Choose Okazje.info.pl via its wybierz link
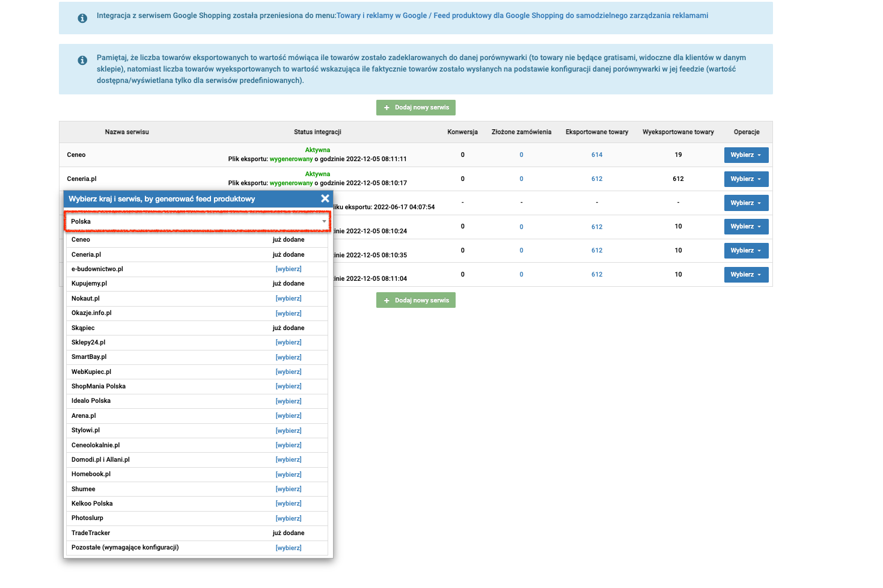This screenshot has height=588, width=883. (x=289, y=313)
